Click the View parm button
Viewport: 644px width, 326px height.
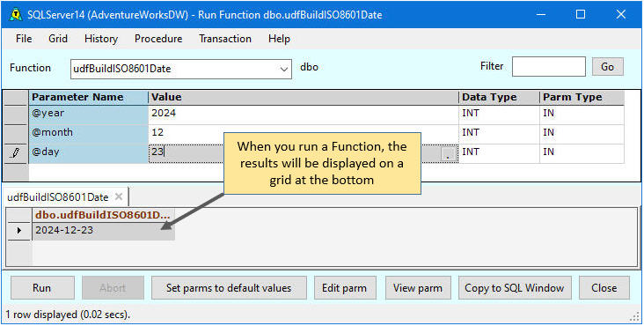coord(418,288)
